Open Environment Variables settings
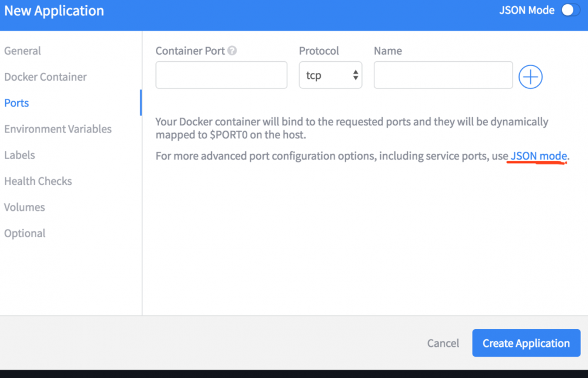 (58, 128)
